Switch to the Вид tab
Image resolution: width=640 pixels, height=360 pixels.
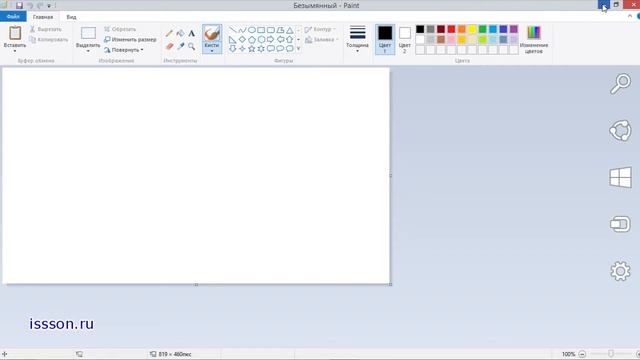[71, 17]
